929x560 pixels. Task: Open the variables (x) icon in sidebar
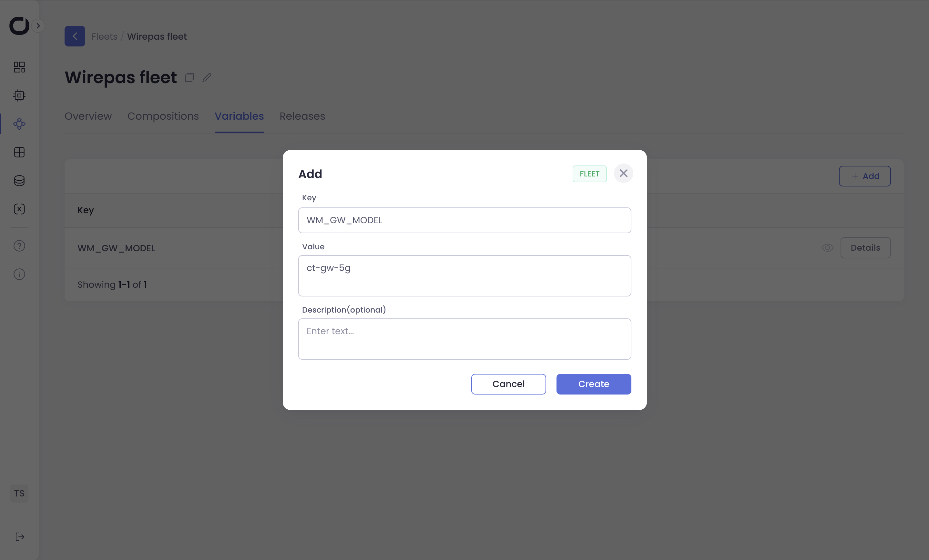point(19,209)
